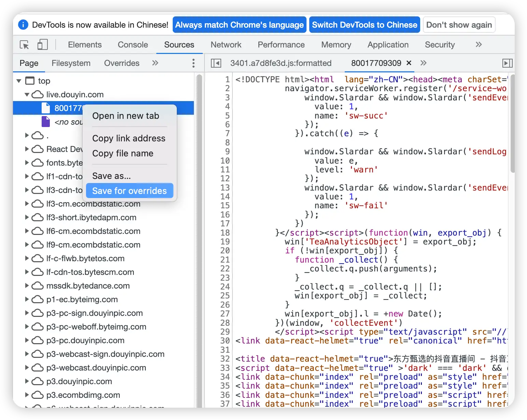The width and height of the screenshot is (527, 420).
Task: Choose Save for overrides menu entry
Action: click(129, 191)
